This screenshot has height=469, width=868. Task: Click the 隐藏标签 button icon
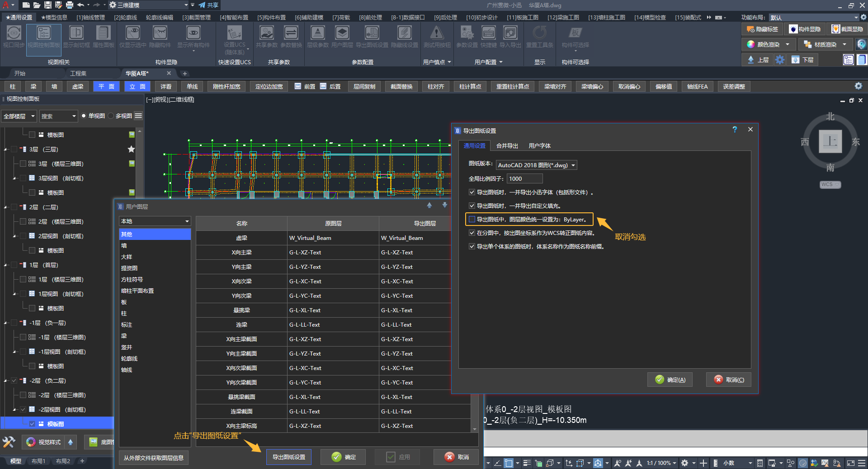click(x=751, y=29)
